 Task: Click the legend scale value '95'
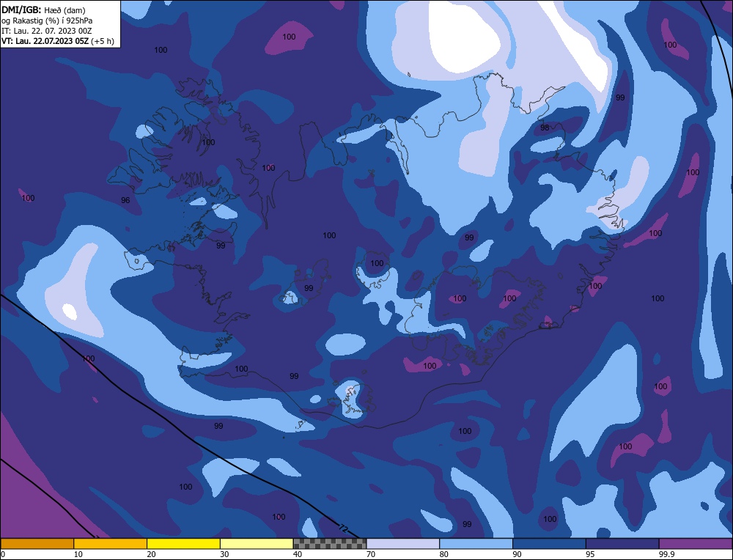click(590, 554)
